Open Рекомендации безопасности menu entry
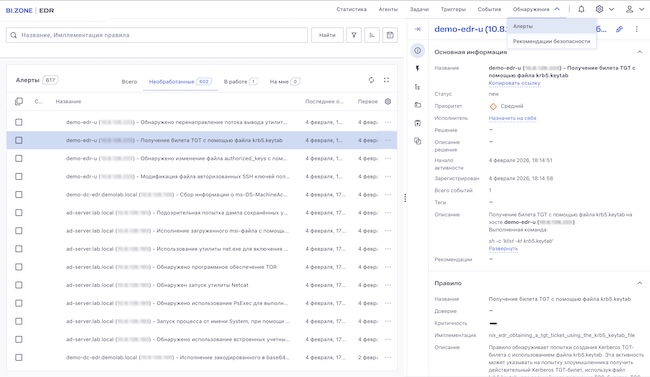Screen dimensions: 650x377 click(551, 41)
